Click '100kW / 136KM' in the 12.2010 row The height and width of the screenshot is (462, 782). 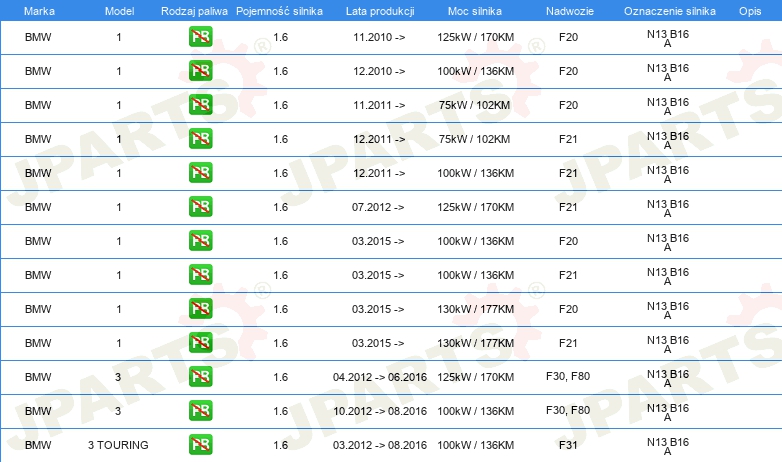pos(476,71)
